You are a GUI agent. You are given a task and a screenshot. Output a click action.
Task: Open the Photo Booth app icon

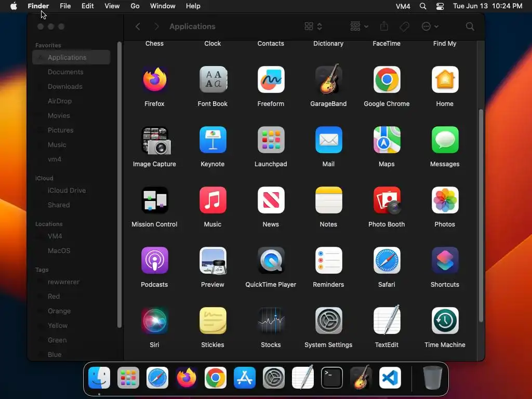[x=387, y=200]
